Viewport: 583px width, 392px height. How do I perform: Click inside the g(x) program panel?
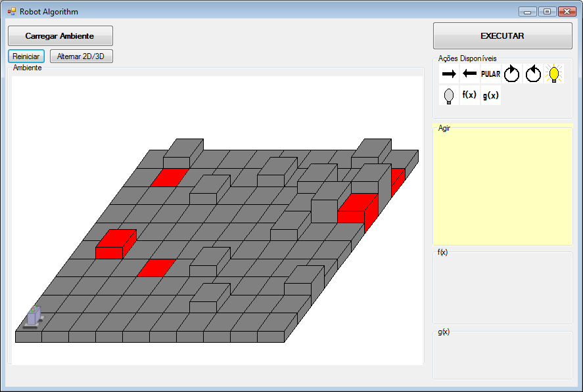(502, 355)
